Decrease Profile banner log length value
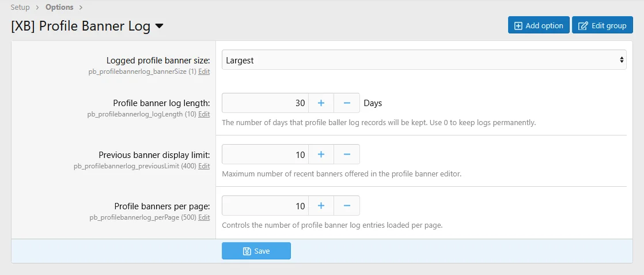Image resolution: width=644 pixels, height=275 pixels. click(x=347, y=103)
